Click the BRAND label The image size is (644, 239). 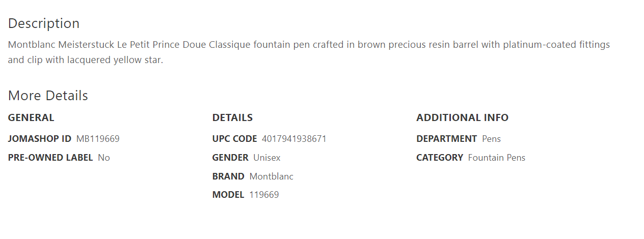pos(228,176)
